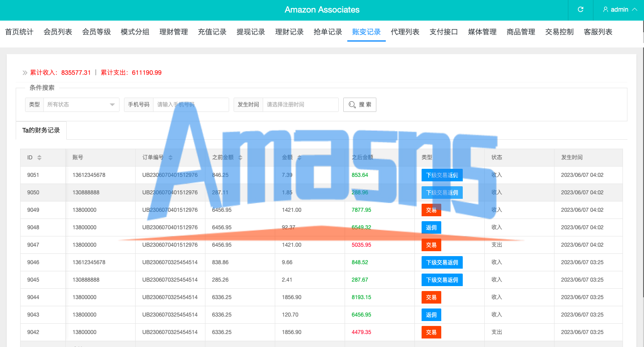Image resolution: width=644 pixels, height=347 pixels.
Task: Open the 类型 status dropdown
Action: coord(81,104)
